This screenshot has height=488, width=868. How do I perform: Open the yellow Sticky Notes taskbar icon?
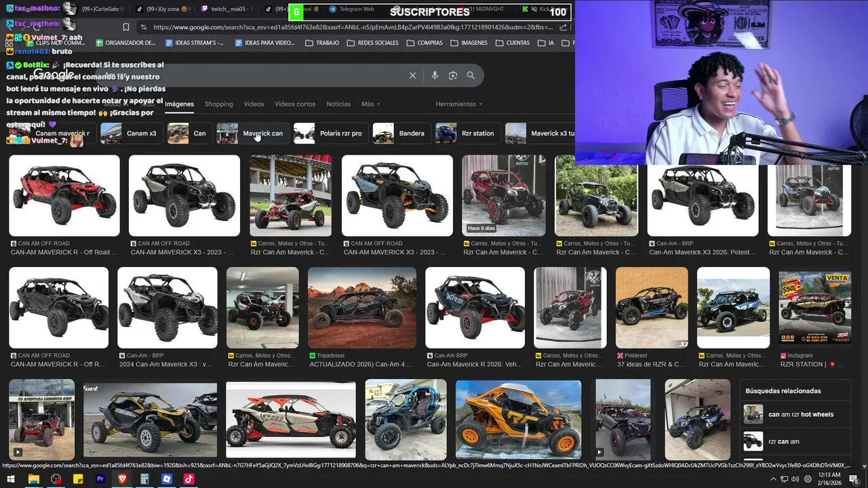78,479
